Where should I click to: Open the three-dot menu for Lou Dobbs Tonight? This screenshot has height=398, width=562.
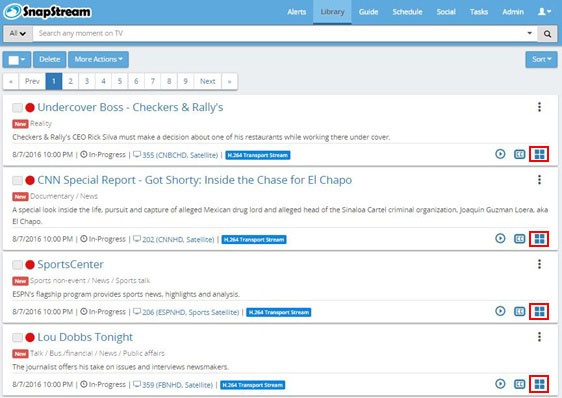coord(539,337)
